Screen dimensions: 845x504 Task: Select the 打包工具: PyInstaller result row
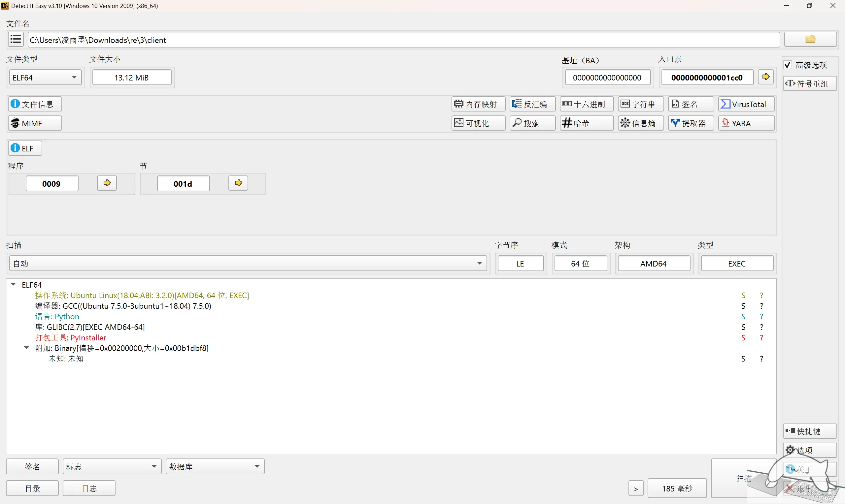[391, 337]
